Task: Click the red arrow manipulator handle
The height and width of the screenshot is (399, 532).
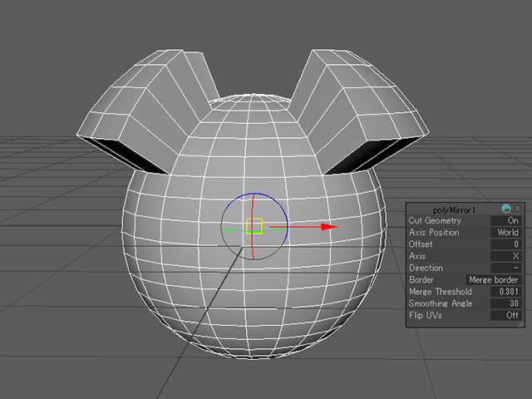Action: tap(329, 227)
